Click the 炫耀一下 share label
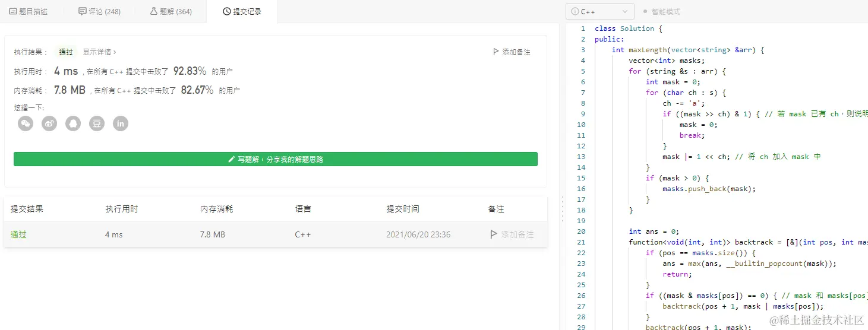Screen dimensions: 868x330 tap(29, 107)
